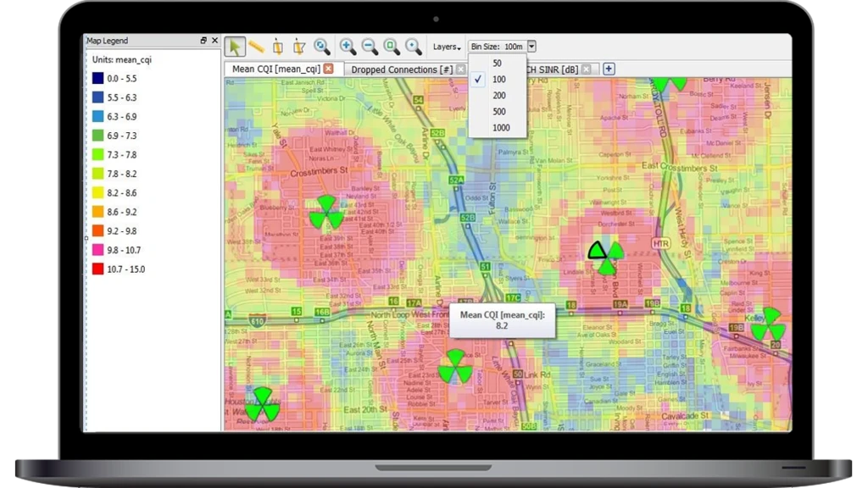Select the polygon selection tool icon
Screen dimensions: 868x488
coord(298,47)
